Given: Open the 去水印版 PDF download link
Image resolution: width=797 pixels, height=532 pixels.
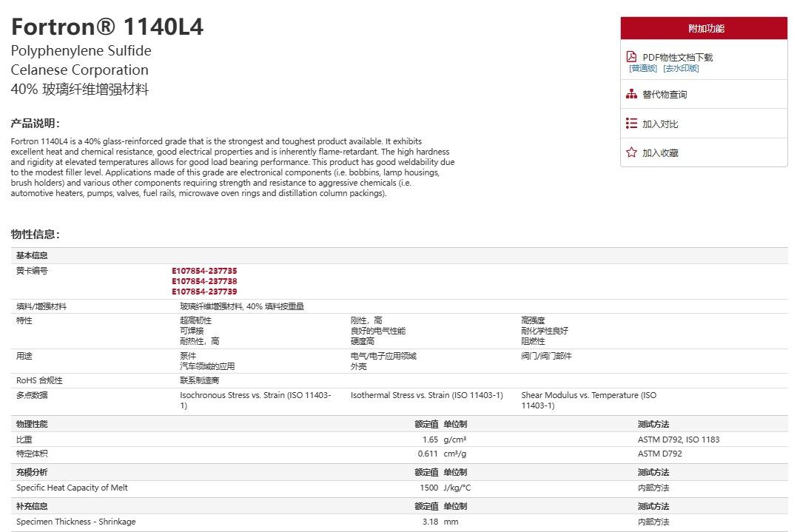Looking at the screenshot, I should tap(681, 68).
